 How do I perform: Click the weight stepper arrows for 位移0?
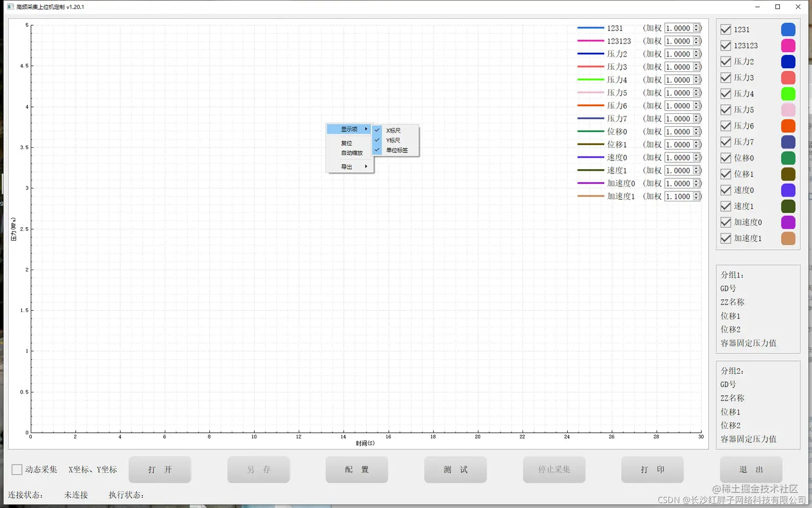[x=697, y=132]
